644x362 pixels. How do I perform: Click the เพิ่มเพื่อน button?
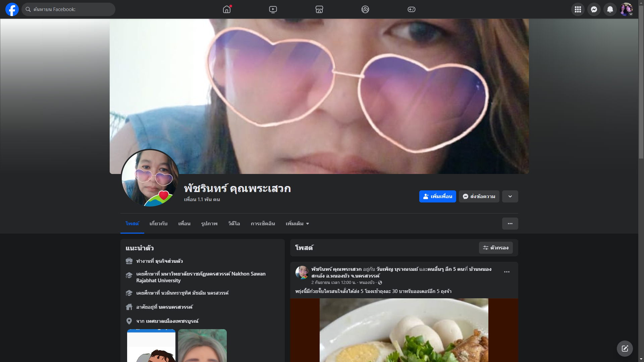coord(437,196)
